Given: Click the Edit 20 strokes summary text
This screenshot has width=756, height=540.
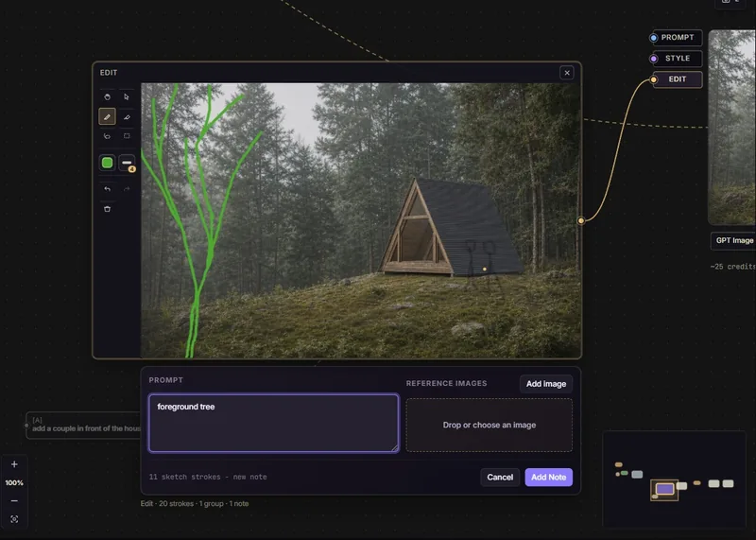Looking at the screenshot, I should [x=195, y=503].
